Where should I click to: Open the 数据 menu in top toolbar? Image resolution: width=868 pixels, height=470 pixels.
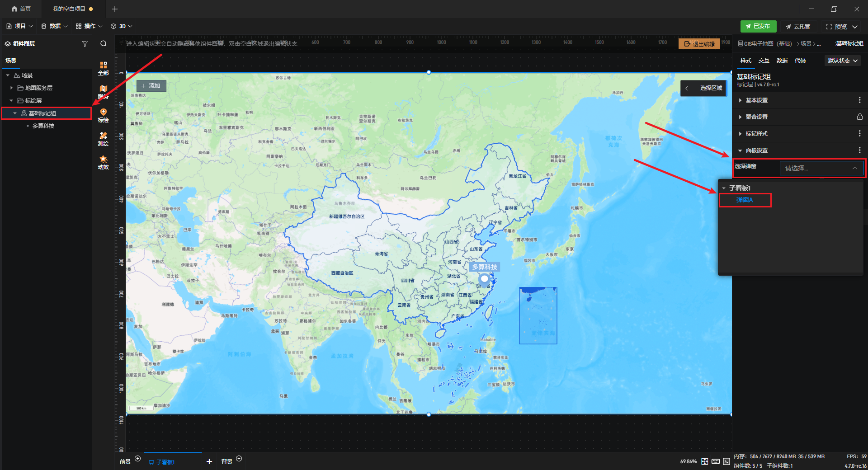[x=54, y=26]
